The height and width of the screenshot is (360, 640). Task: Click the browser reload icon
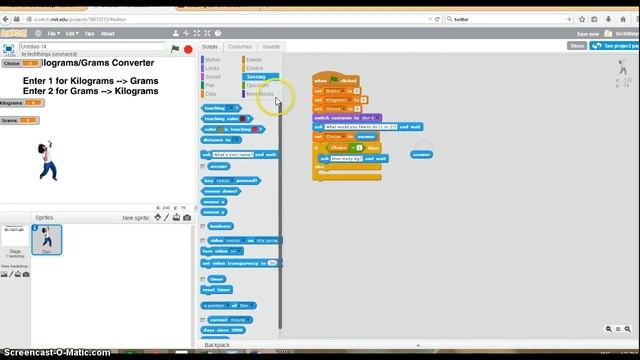(x=437, y=19)
